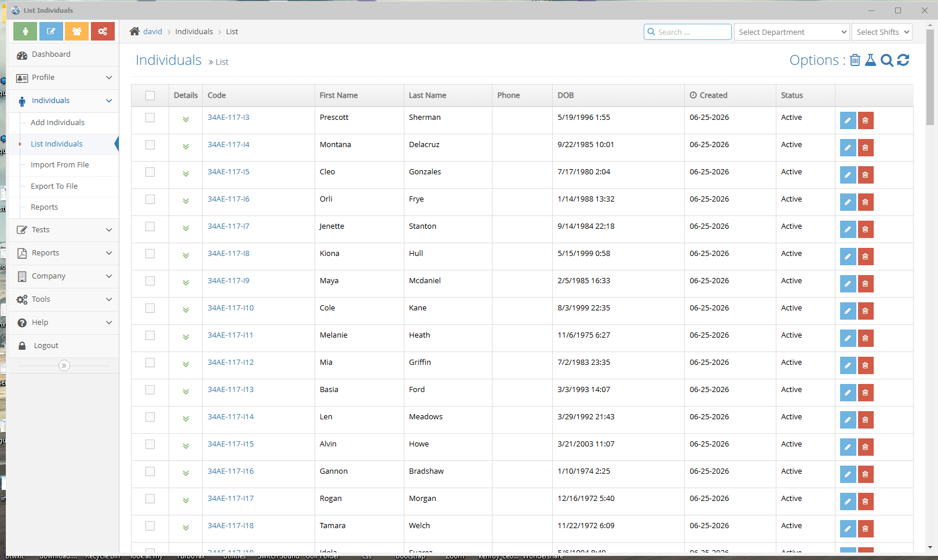Click the flask icon in Options

point(870,60)
